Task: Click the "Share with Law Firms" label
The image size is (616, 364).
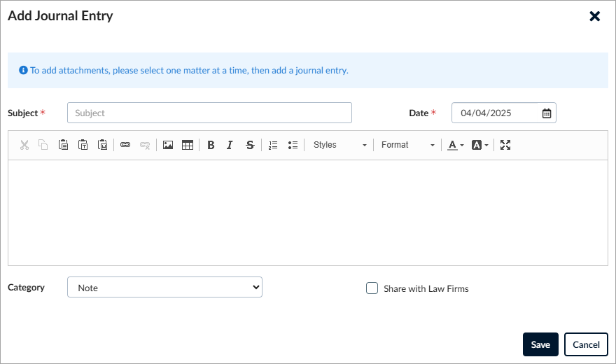Action: click(x=426, y=288)
